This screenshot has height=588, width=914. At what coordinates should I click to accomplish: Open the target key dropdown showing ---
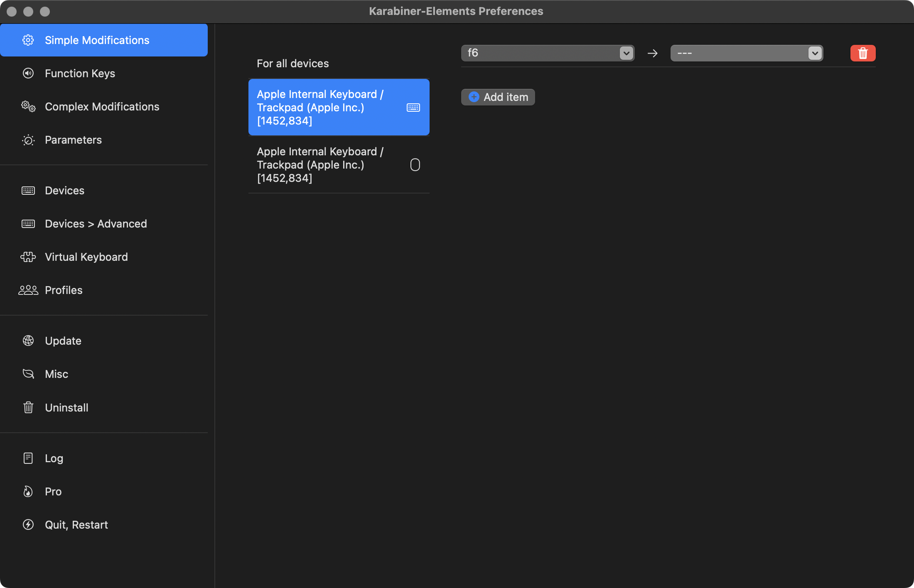pyautogui.click(x=746, y=53)
